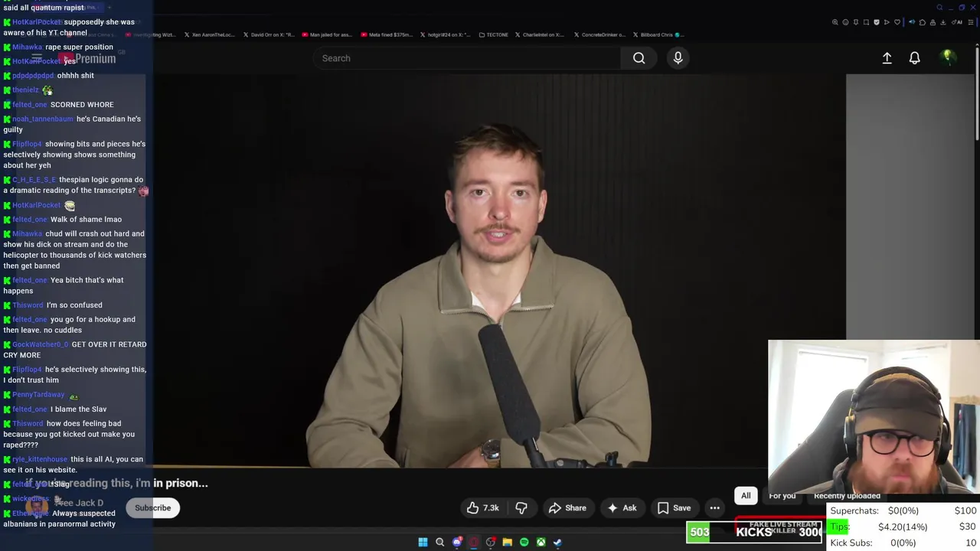
Task: Click the Ask button under video
Action: 622,507
